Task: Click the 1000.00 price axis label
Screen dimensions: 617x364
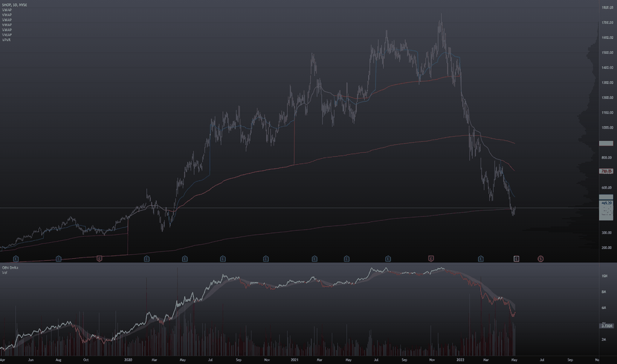Action: [607, 128]
